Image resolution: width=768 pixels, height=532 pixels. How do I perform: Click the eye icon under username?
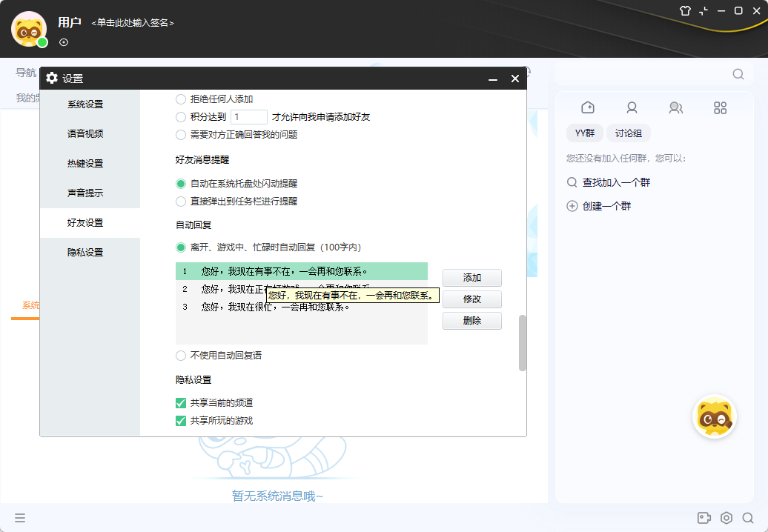click(64, 42)
